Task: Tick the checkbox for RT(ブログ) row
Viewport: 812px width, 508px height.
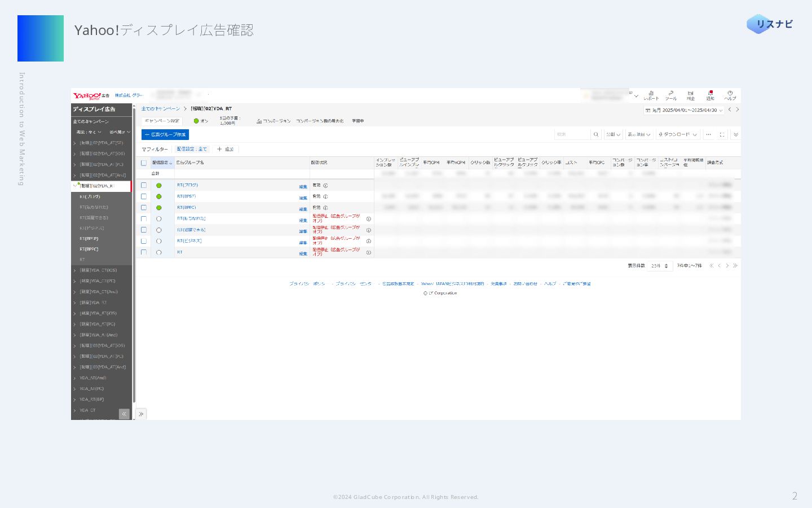Action: [144, 185]
